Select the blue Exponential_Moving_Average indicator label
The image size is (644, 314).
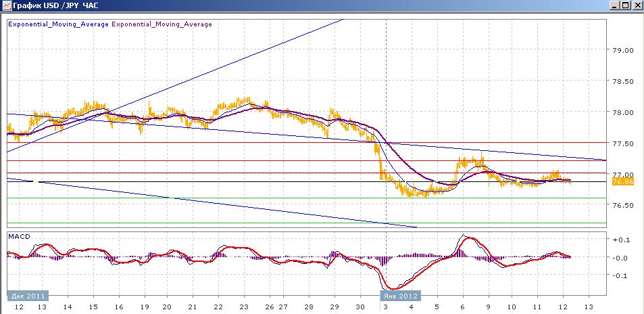point(59,24)
